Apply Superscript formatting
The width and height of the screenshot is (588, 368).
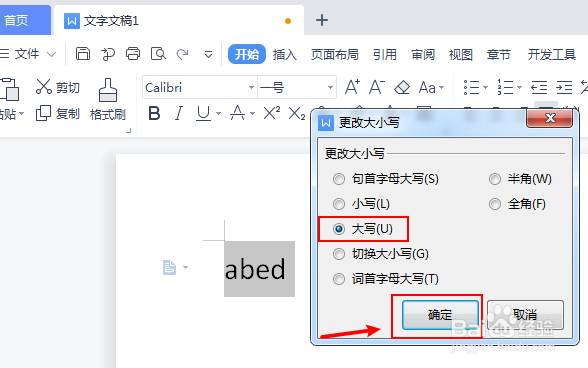tap(272, 113)
